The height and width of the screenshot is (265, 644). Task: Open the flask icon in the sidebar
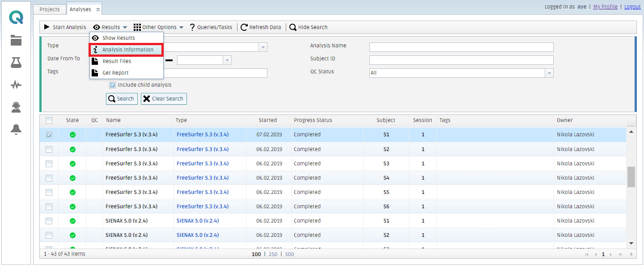16,63
